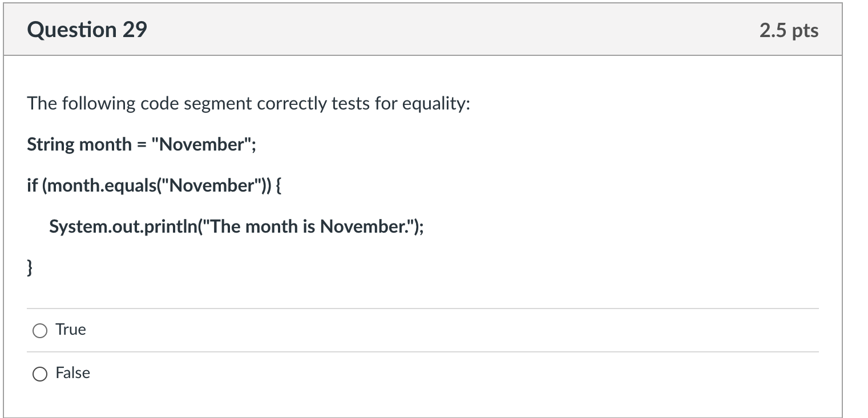Select the True radio button
The image size is (868, 418).
coord(39,330)
